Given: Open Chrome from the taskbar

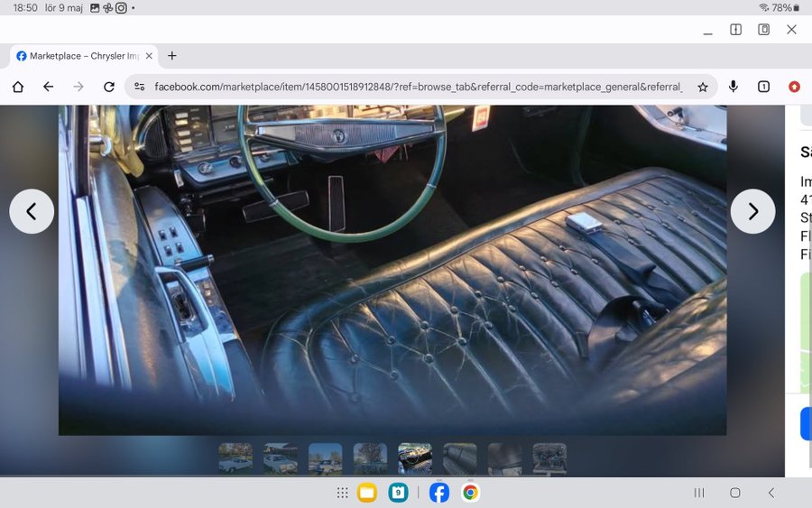Looking at the screenshot, I should point(470,493).
